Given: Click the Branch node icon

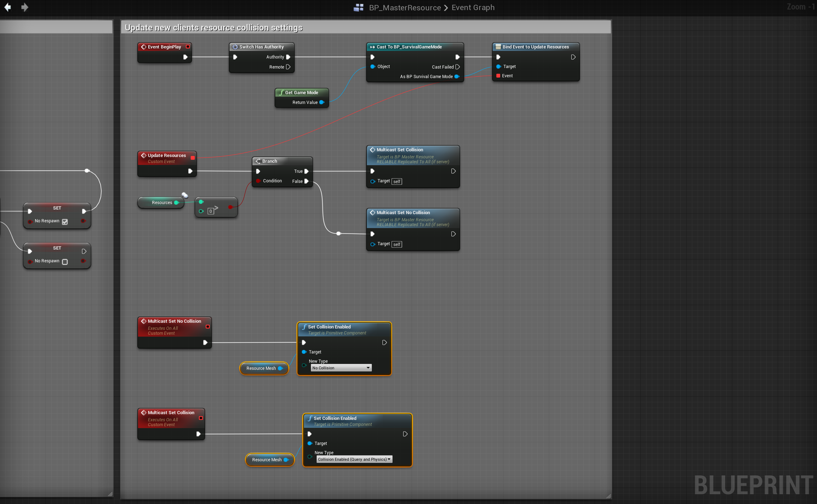Looking at the screenshot, I should [258, 161].
